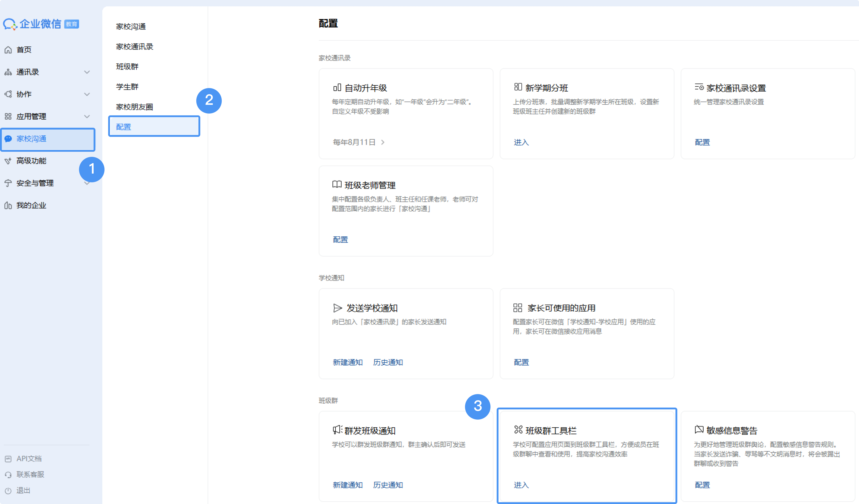Select 高级功能 in the sidebar
The width and height of the screenshot is (859, 504).
[31, 161]
